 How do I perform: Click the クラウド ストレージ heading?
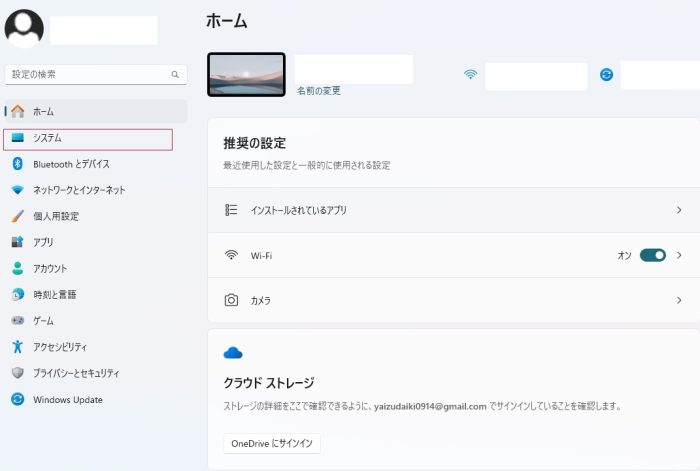click(269, 383)
